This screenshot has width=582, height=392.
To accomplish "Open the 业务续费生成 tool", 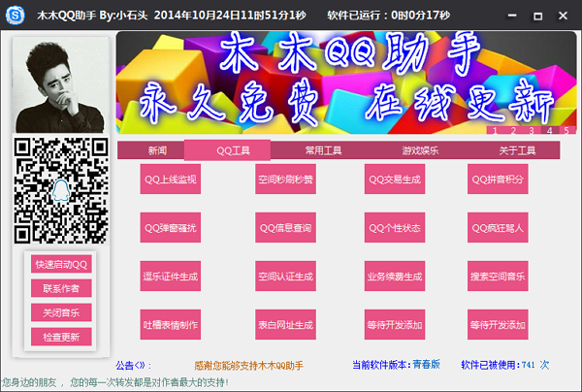I will (395, 277).
